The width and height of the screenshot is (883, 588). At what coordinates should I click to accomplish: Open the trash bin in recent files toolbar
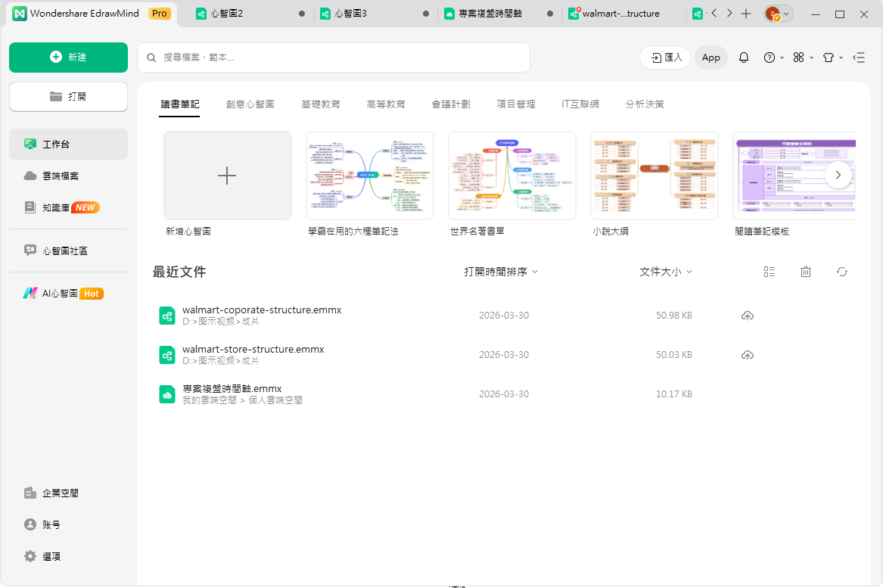805,271
